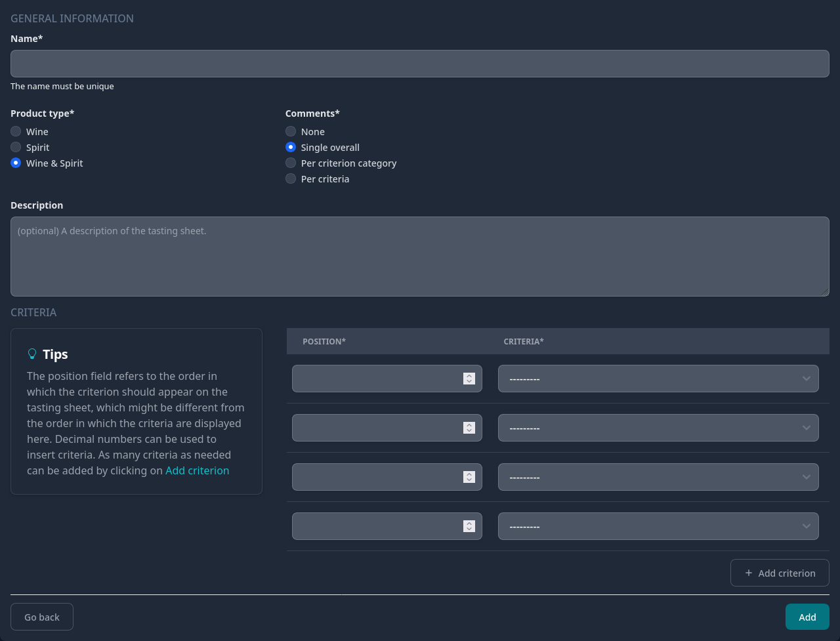The width and height of the screenshot is (840, 641).
Task: Click 'The name must be unique' hint text
Action: tap(62, 86)
